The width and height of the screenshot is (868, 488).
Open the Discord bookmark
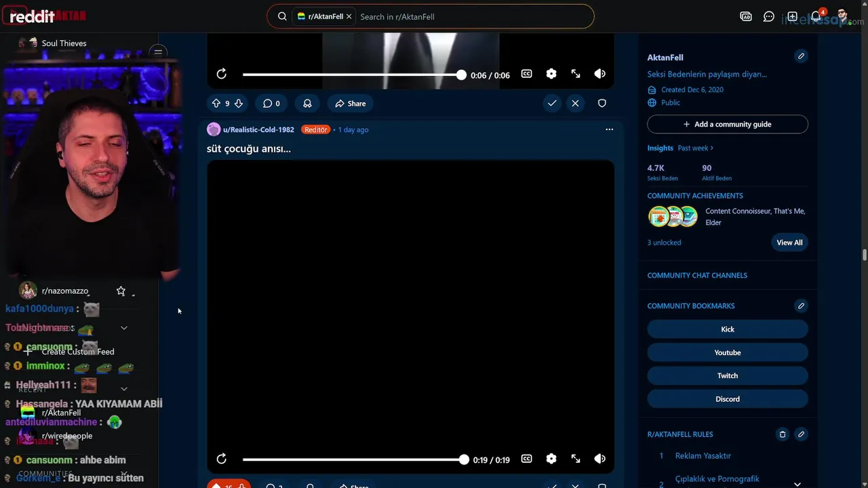tap(728, 399)
